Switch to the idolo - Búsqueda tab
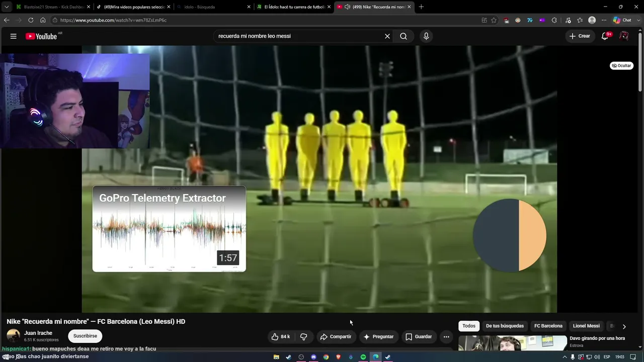This screenshot has width=644, height=362. click(214, 7)
